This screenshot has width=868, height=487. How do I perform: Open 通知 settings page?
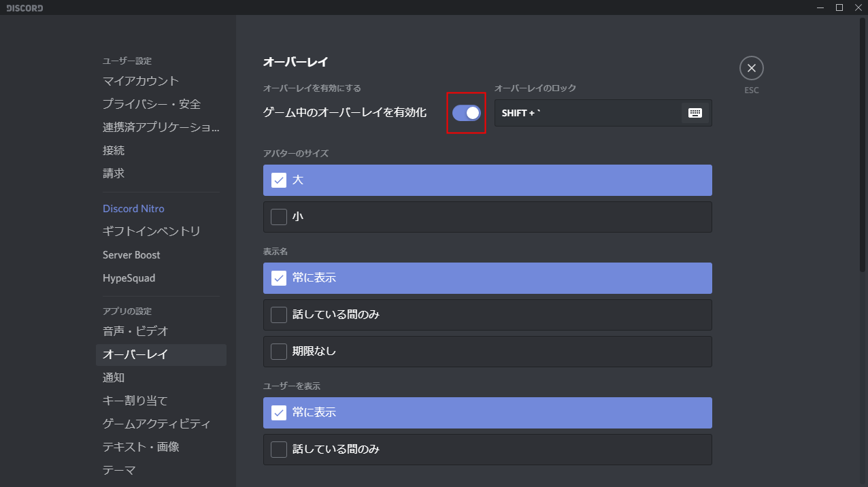[x=114, y=377]
